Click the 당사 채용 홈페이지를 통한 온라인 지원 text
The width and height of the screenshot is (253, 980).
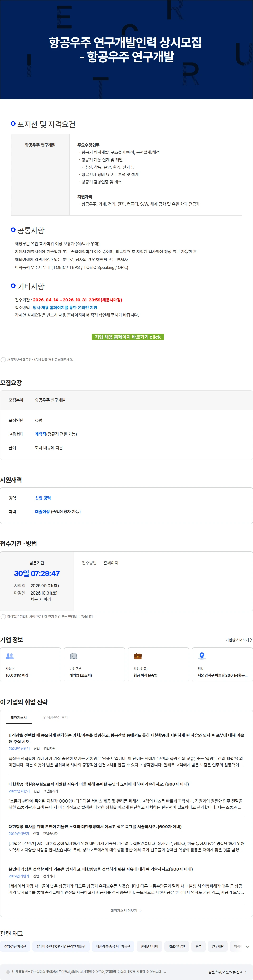[65, 307]
